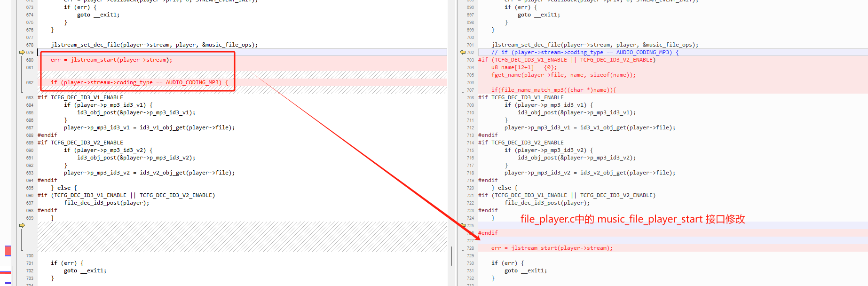Click left line 'if (player->stream->coding_type == AUDIO_CODING_MP3) {'
868x286 pixels.
point(140,82)
